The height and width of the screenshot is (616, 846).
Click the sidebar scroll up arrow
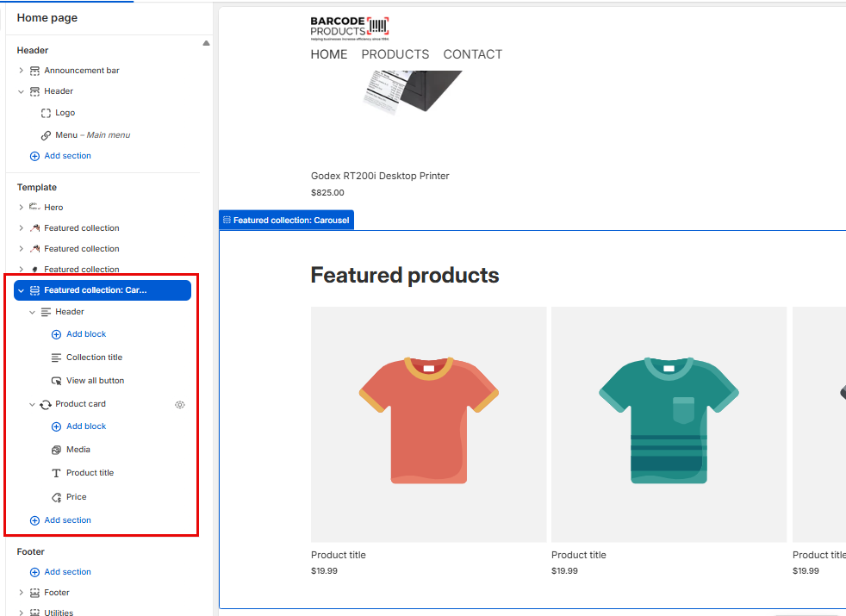tap(206, 43)
